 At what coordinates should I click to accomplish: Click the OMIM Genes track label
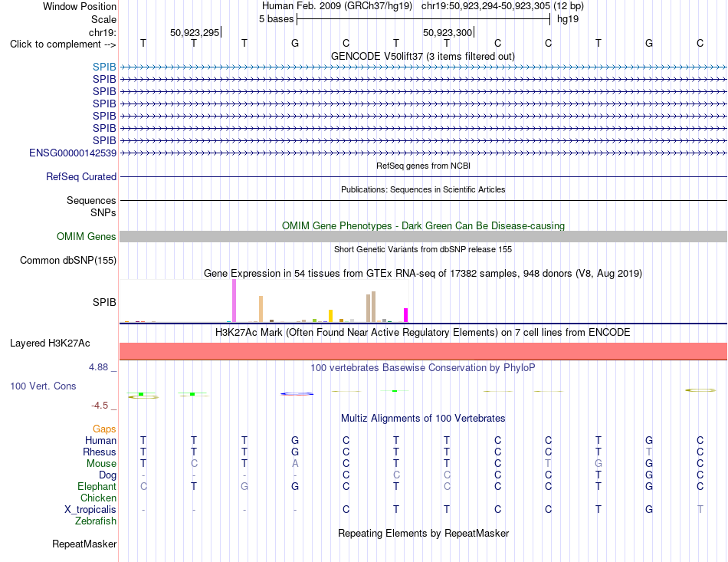point(87,236)
